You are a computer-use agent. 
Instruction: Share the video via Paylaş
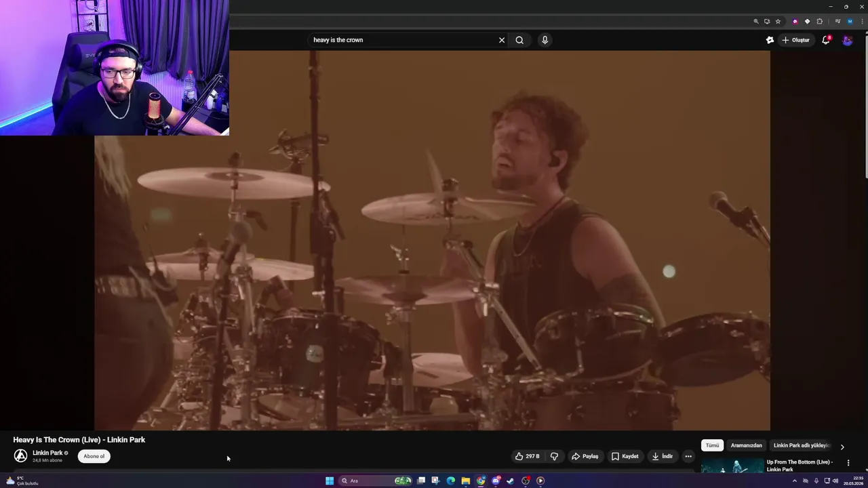click(585, 456)
